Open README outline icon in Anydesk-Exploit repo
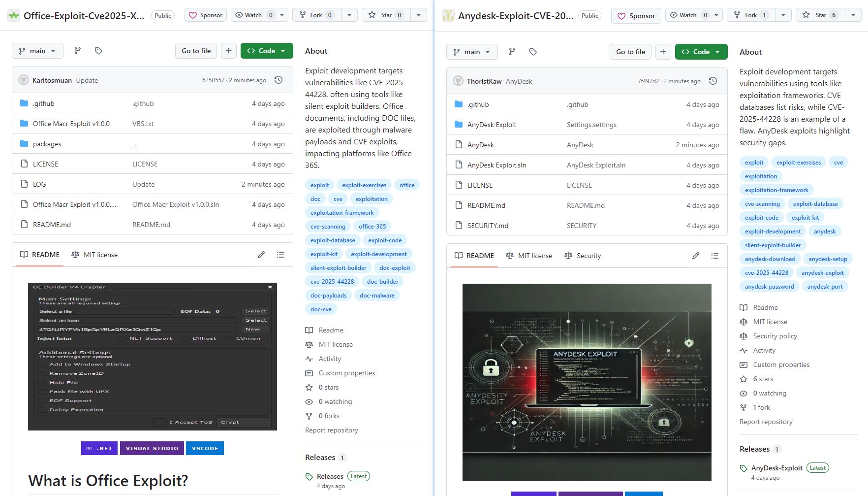The image size is (868, 496). (x=715, y=256)
